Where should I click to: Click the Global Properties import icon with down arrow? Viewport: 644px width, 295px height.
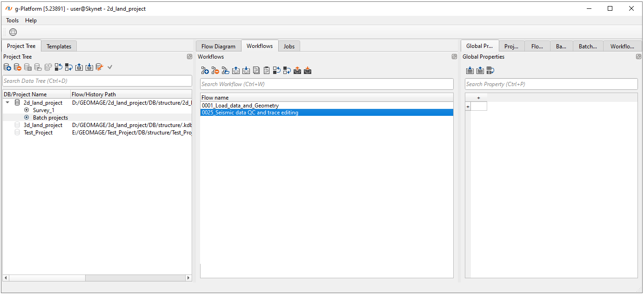point(470,71)
